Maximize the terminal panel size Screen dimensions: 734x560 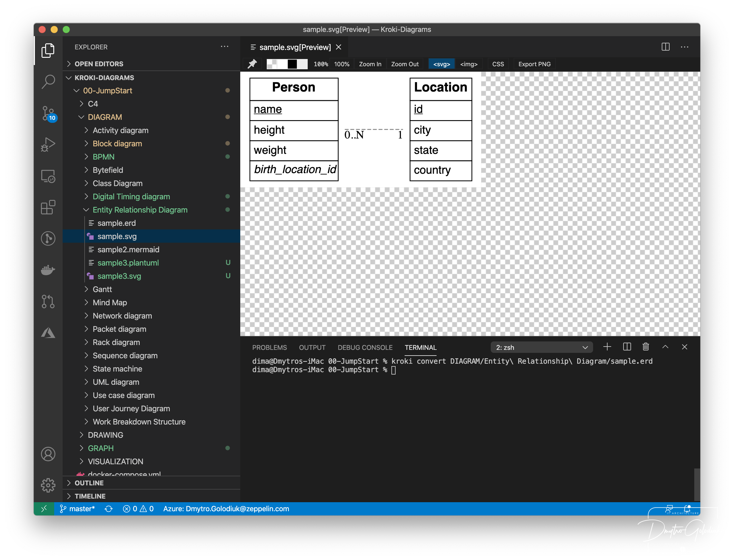click(x=665, y=347)
